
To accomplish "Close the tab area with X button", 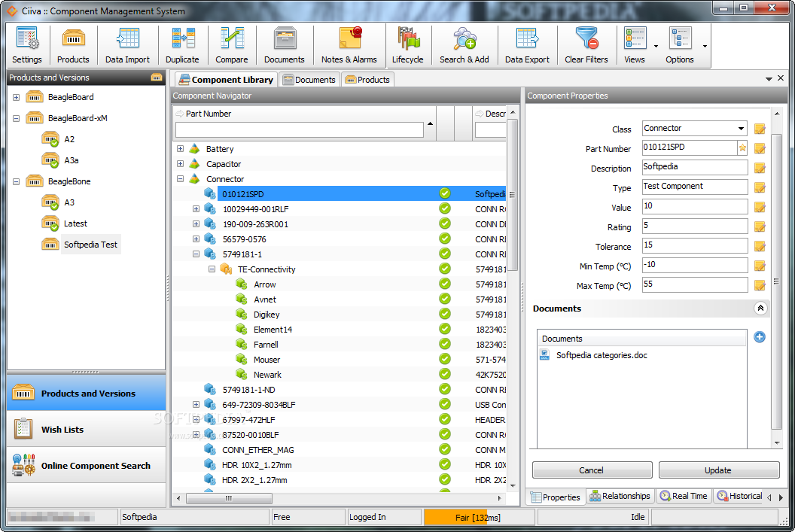I will click(x=781, y=78).
